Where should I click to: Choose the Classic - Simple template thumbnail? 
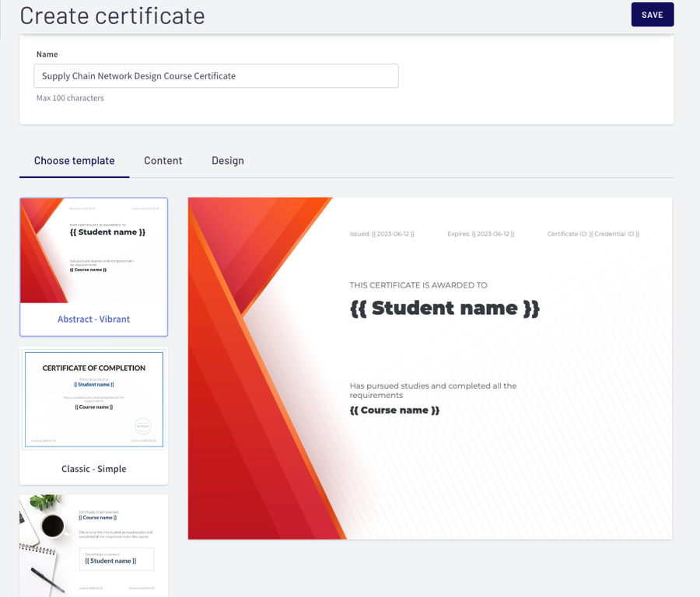point(93,399)
